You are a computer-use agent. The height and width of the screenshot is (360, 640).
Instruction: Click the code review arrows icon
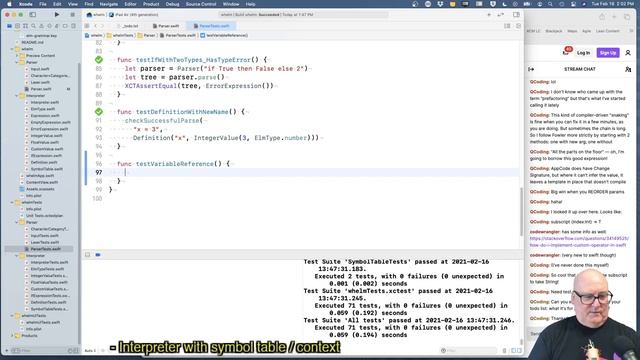[501, 15]
